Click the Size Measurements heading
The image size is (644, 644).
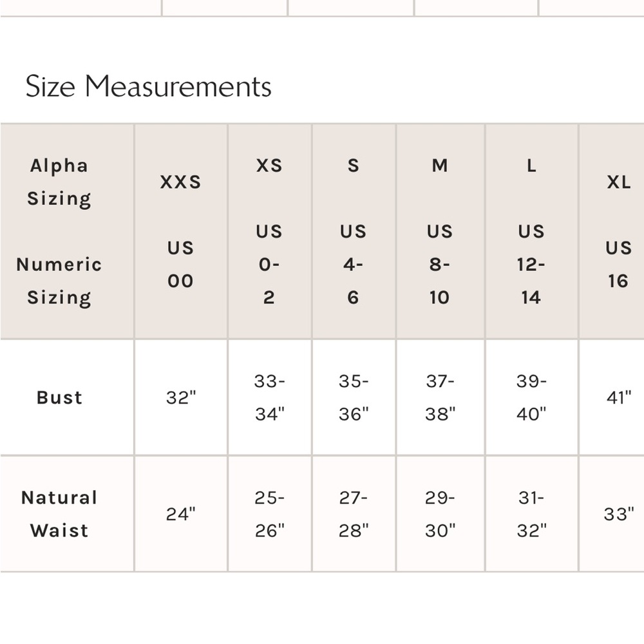point(148,86)
